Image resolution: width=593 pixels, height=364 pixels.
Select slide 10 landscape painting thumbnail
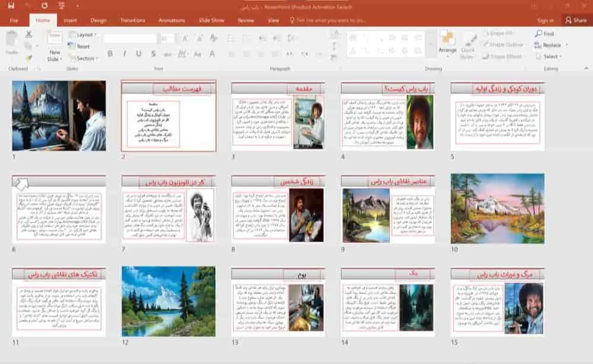pos(497,209)
